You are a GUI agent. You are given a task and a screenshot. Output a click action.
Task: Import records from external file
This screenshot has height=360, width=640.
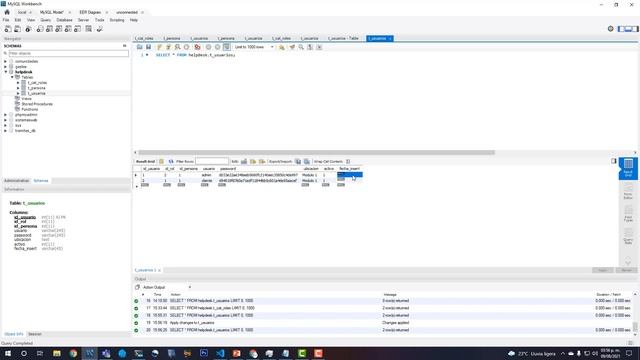pos(307,162)
